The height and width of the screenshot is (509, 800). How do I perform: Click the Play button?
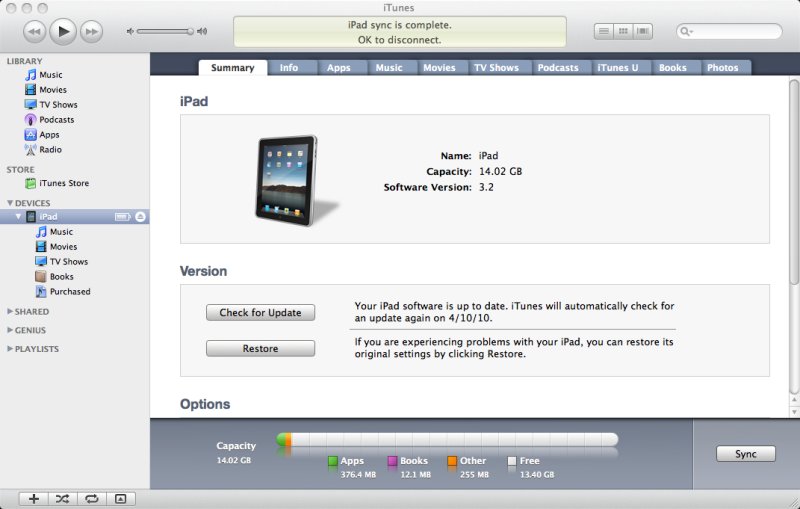(x=63, y=32)
